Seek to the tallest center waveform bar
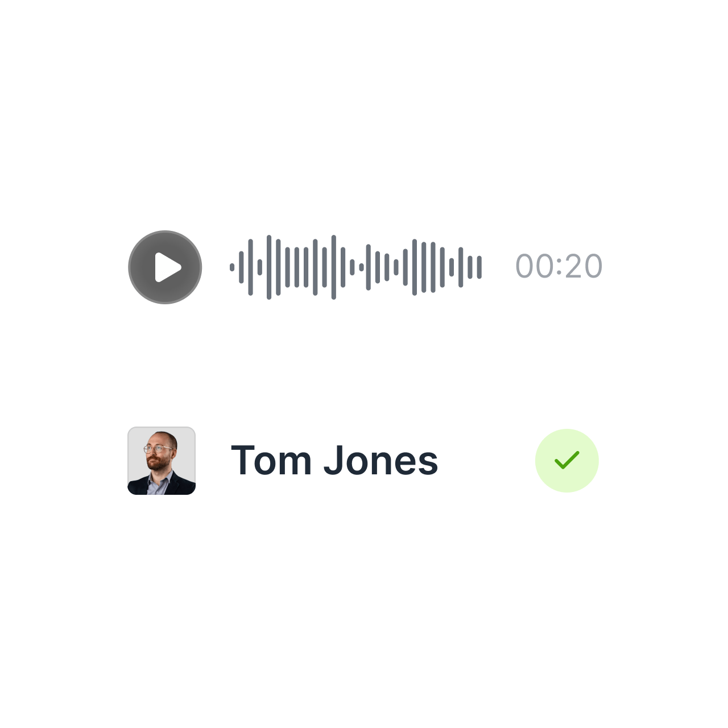728x728 pixels. (334, 267)
